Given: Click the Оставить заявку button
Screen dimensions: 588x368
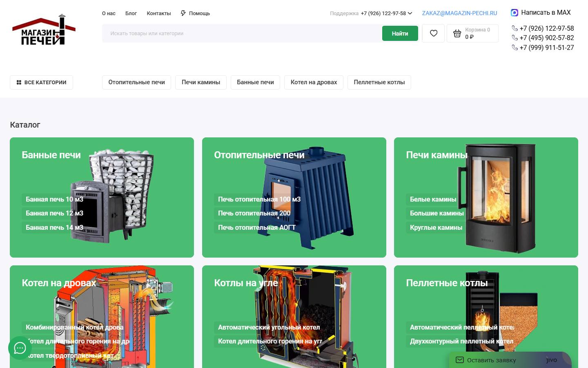Looking at the screenshot, I should point(510,360).
